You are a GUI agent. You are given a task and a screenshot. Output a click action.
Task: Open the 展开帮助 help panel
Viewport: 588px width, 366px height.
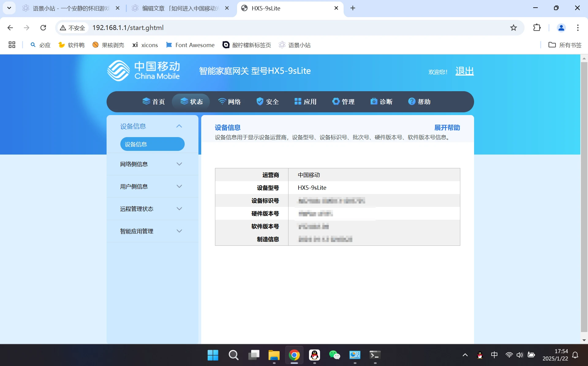pos(447,128)
